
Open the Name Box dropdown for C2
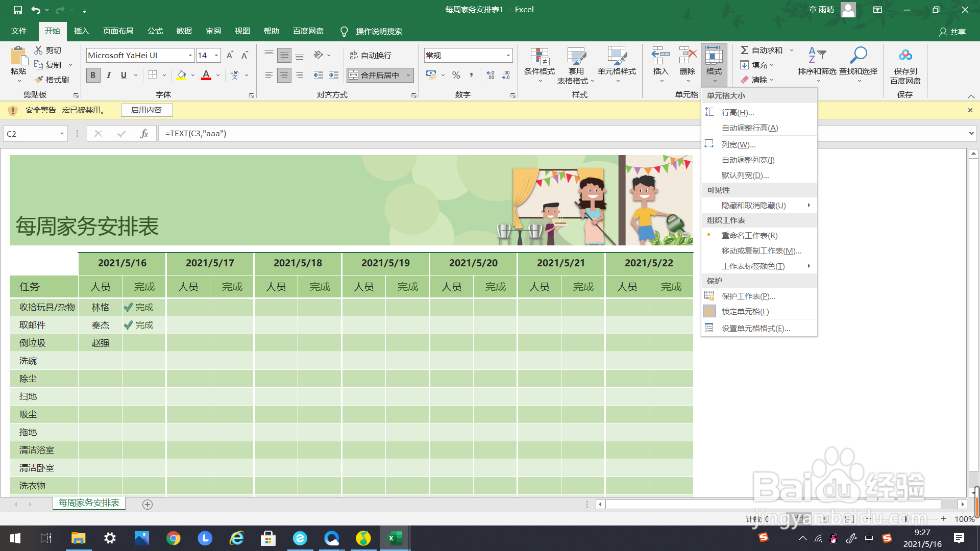click(x=62, y=134)
